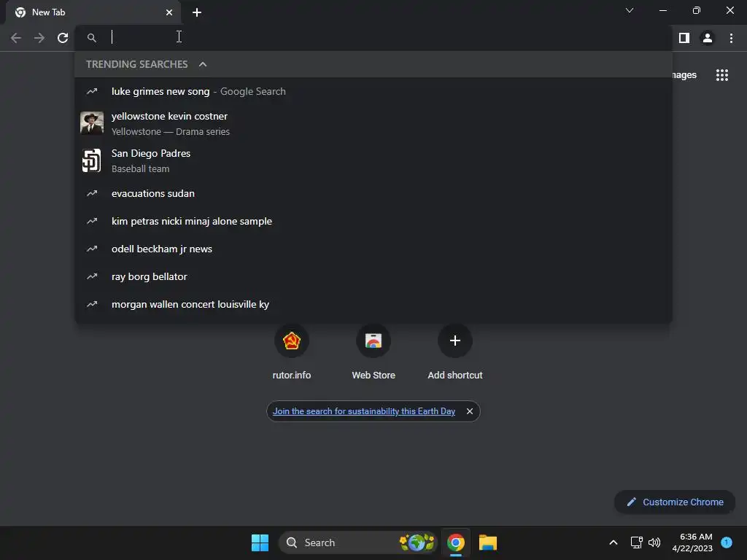This screenshot has width=747, height=560.
Task: Select 'yellowstone kevin costner' suggestion
Action: point(373,123)
